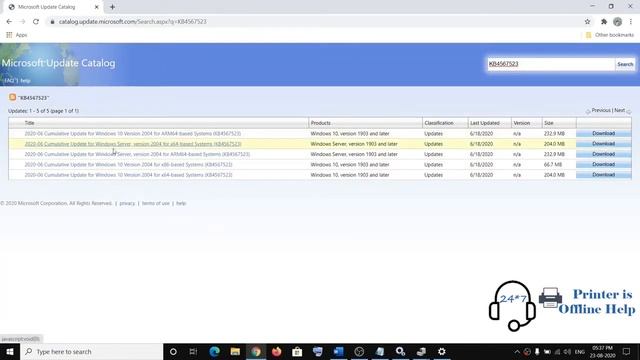Open Windows 10 2004 x64-based update title
This screenshot has height=360, width=640.
click(128, 175)
